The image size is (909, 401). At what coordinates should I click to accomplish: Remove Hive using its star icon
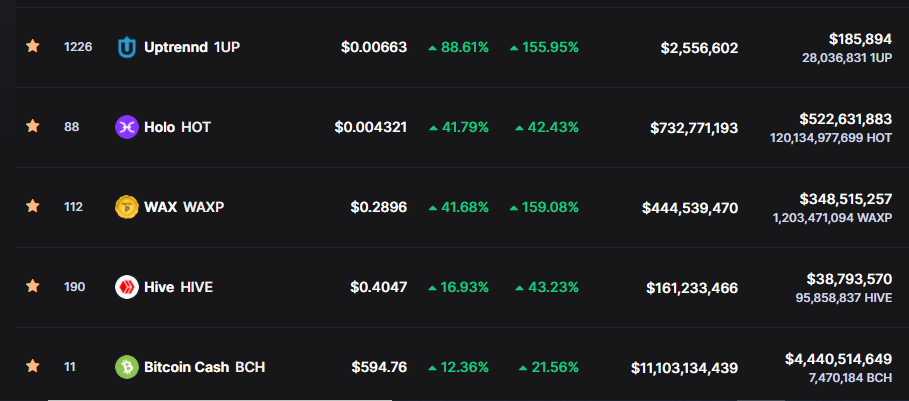[32, 286]
